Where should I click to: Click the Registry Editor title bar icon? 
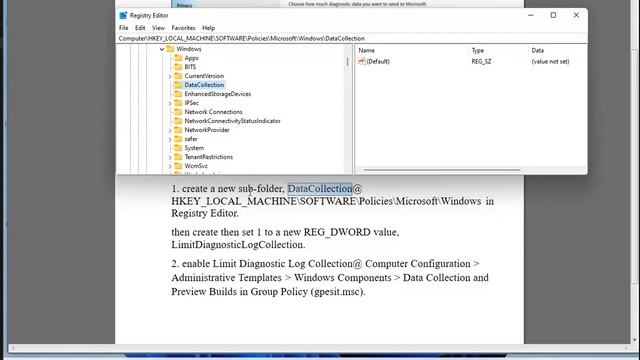[123, 16]
